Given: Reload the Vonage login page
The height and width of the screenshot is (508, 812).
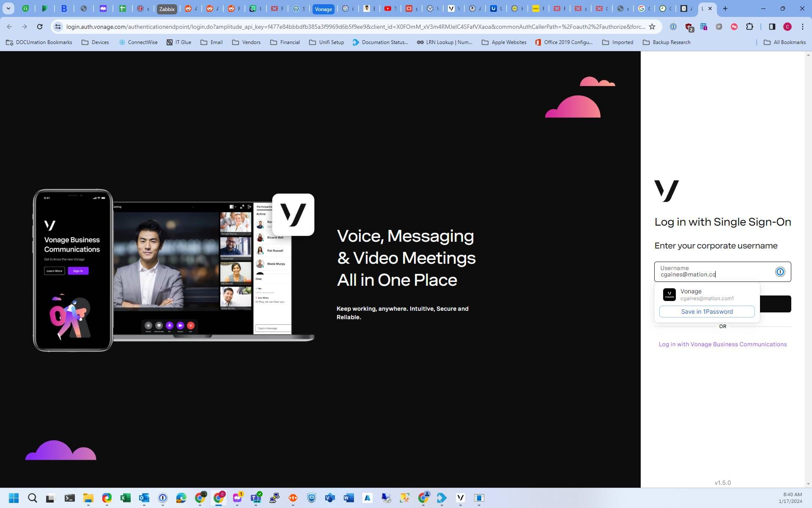Looking at the screenshot, I should tap(40, 27).
